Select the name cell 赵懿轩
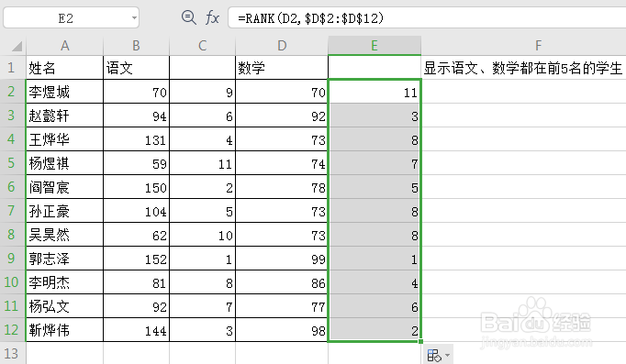The image size is (626, 364). click(x=64, y=116)
